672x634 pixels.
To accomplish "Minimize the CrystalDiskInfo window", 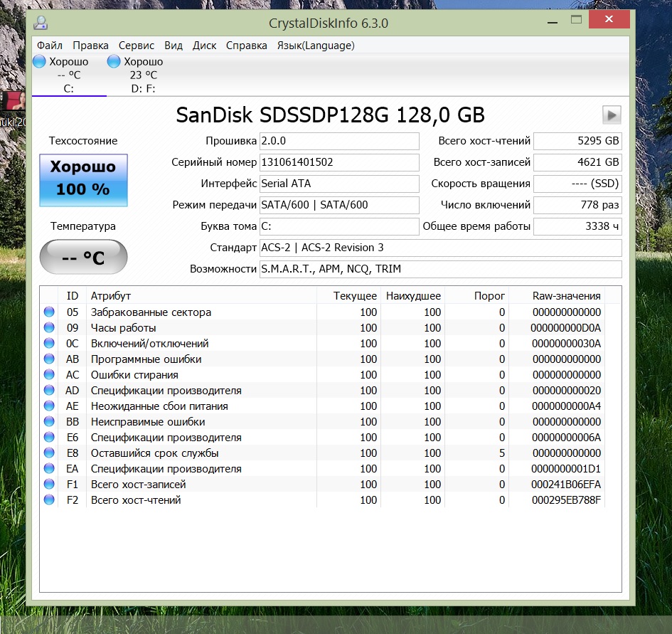I will click(x=553, y=20).
